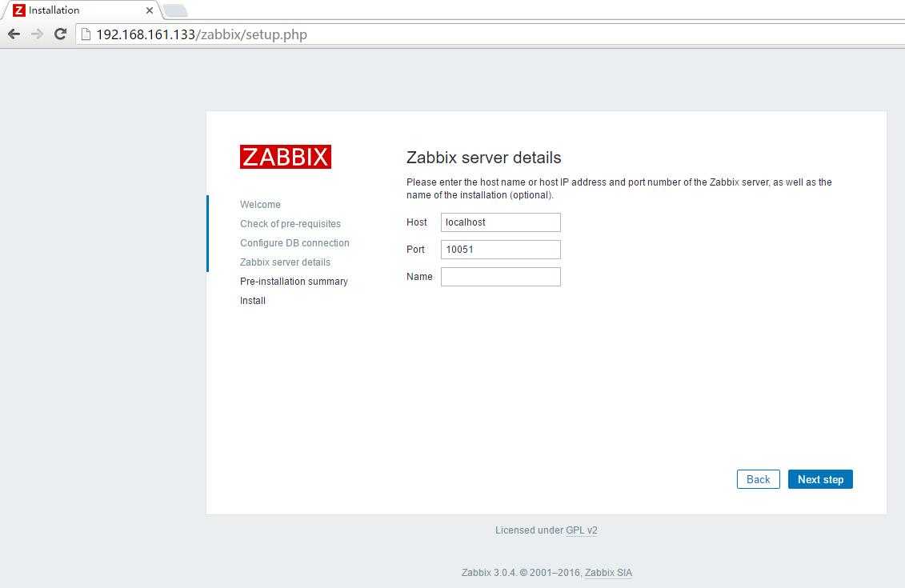
Task: Go to the Next step
Action: click(x=820, y=479)
